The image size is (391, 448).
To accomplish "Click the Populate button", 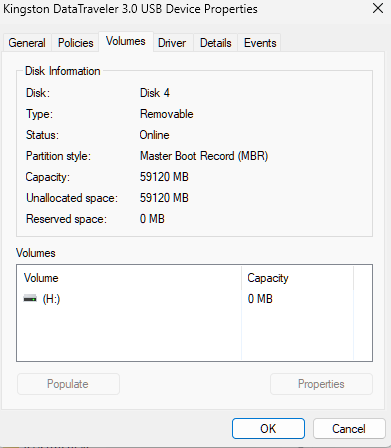I will (68, 384).
